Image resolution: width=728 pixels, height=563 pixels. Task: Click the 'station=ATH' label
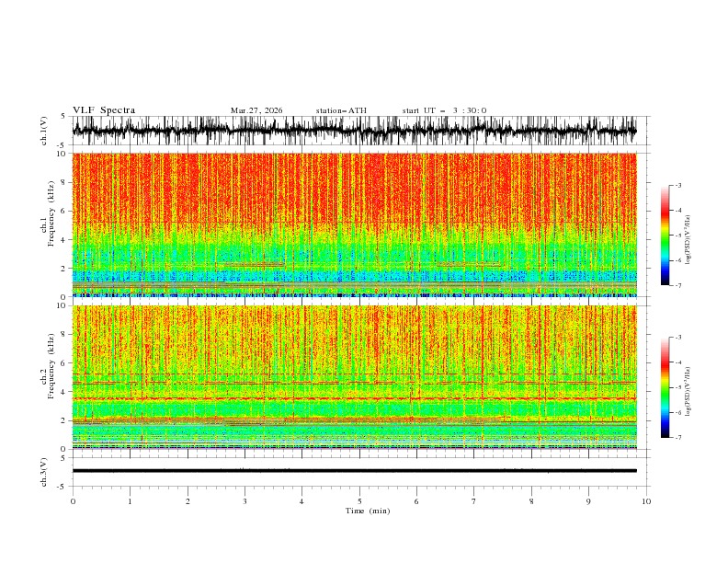point(341,110)
